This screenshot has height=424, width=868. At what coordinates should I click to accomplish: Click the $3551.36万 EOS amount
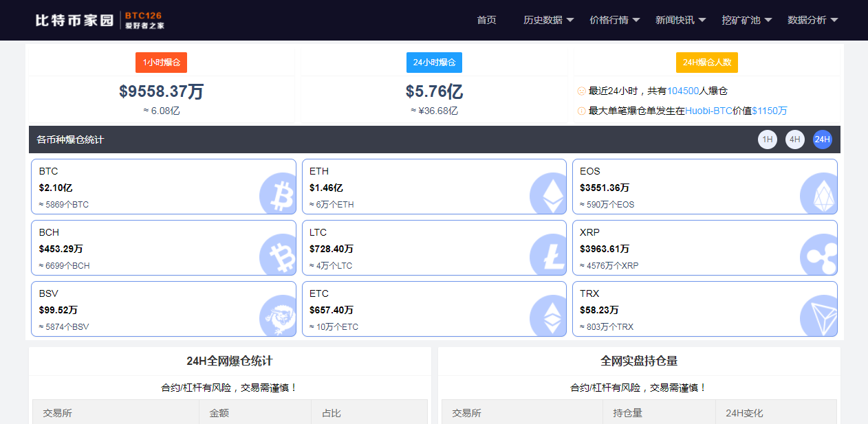point(605,188)
